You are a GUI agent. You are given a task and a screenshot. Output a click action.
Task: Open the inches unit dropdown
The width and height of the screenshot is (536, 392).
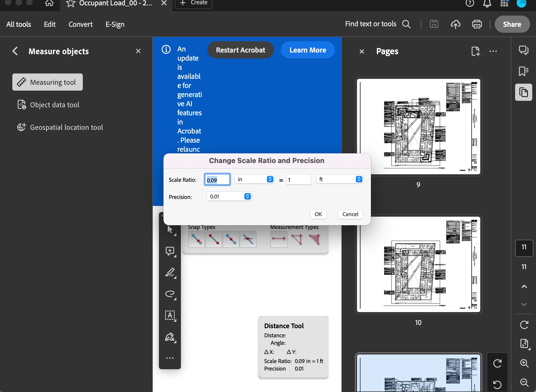click(x=254, y=179)
